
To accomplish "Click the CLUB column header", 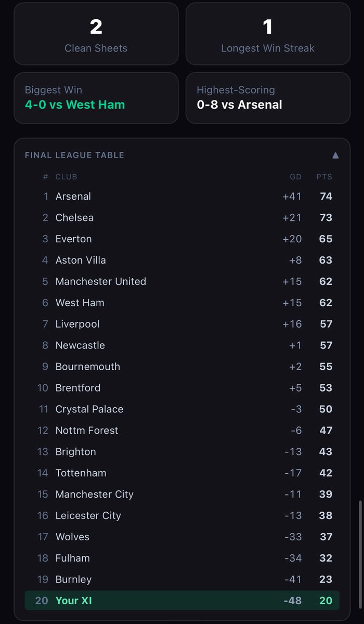I will tap(67, 177).
